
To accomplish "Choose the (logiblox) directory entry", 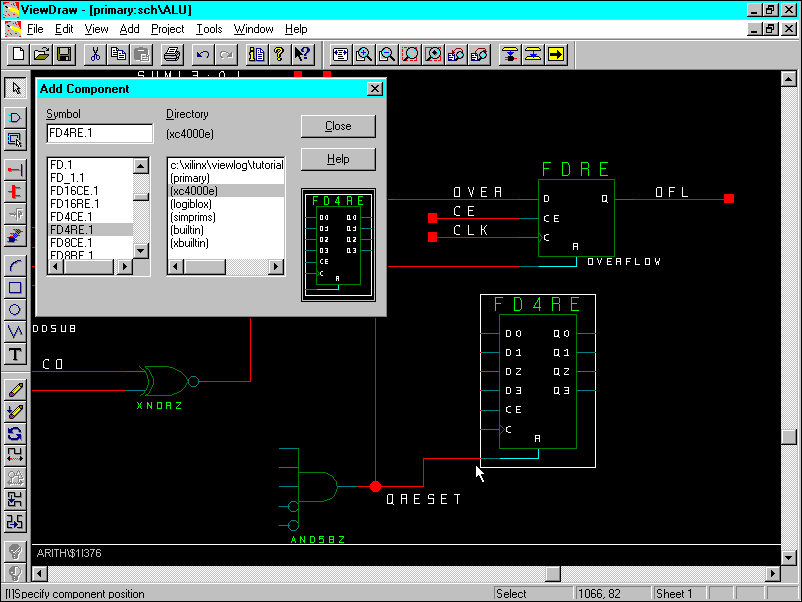I will click(x=192, y=204).
